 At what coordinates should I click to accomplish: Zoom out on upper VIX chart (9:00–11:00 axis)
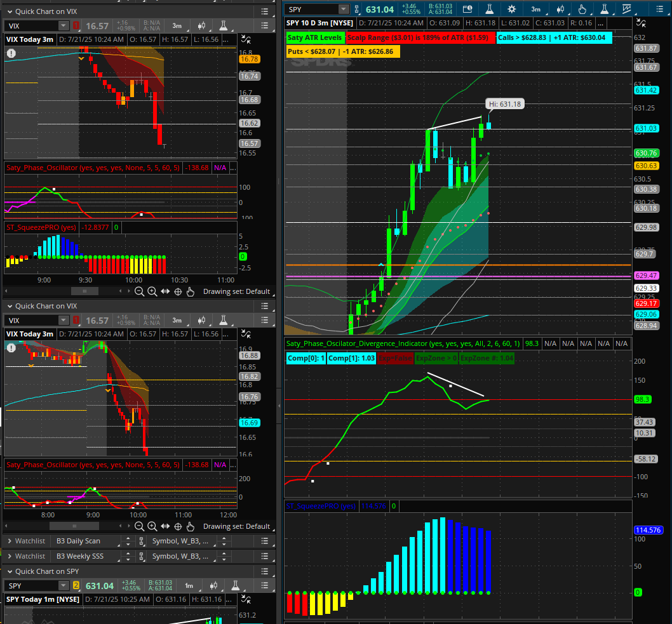(x=139, y=291)
